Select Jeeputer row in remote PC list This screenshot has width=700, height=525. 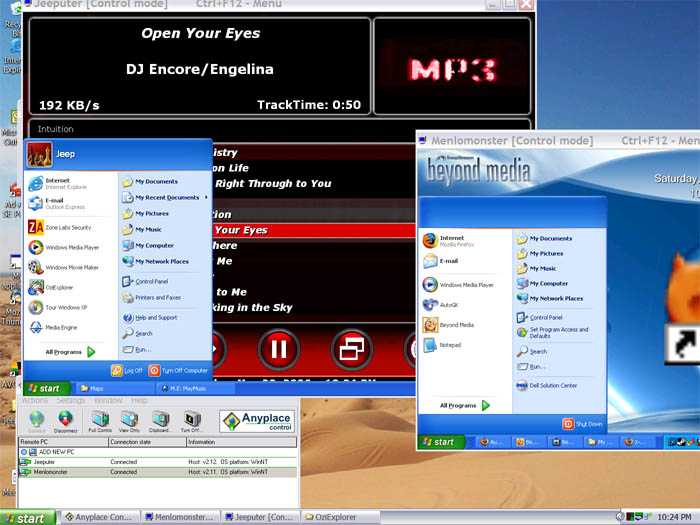pyautogui.click(x=158, y=462)
